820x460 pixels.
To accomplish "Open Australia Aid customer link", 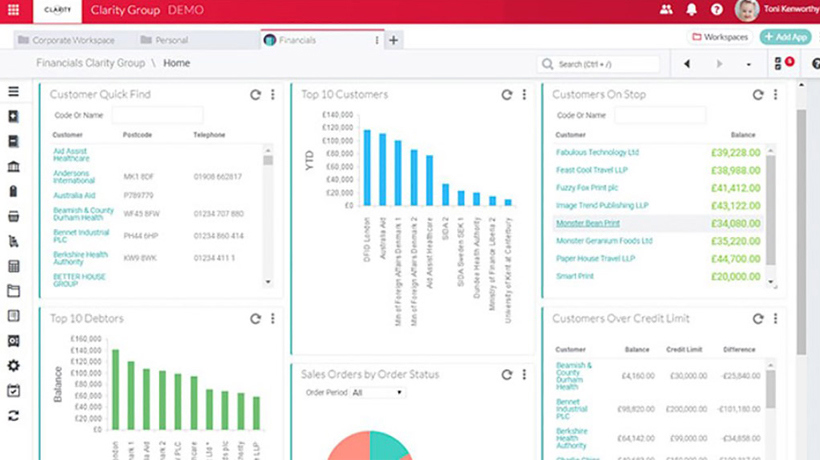I will [74, 196].
